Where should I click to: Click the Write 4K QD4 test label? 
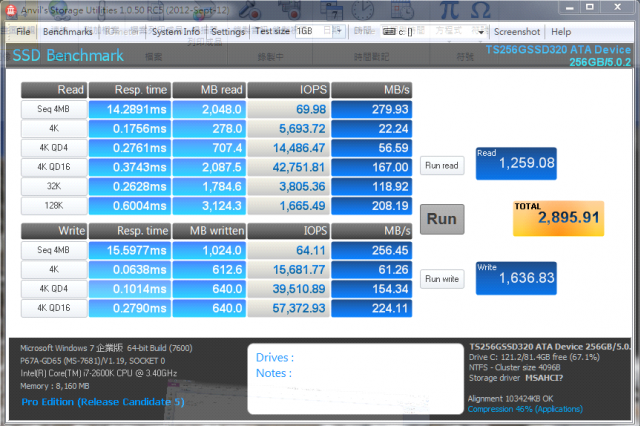coord(53,289)
